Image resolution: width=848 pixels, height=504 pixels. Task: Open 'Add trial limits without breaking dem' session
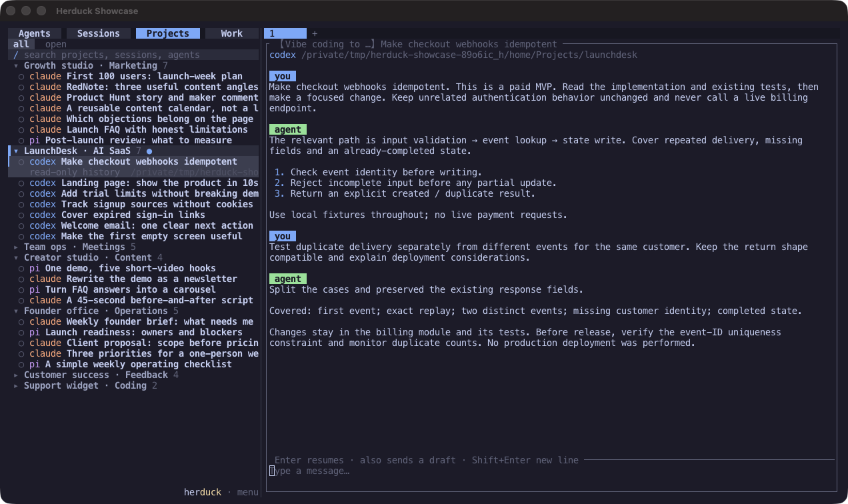pos(133,193)
